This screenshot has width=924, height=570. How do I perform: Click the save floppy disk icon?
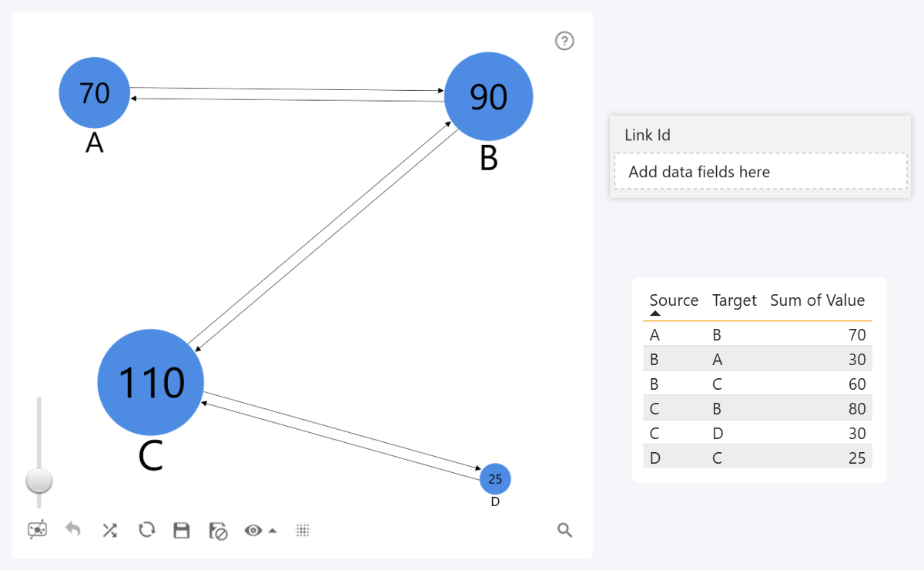tap(182, 530)
